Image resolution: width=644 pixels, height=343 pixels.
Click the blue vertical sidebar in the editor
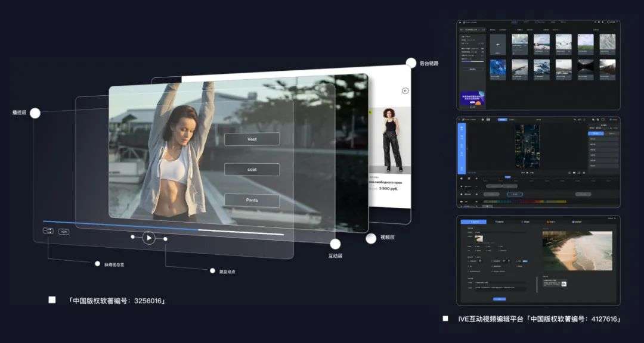tap(462, 148)
